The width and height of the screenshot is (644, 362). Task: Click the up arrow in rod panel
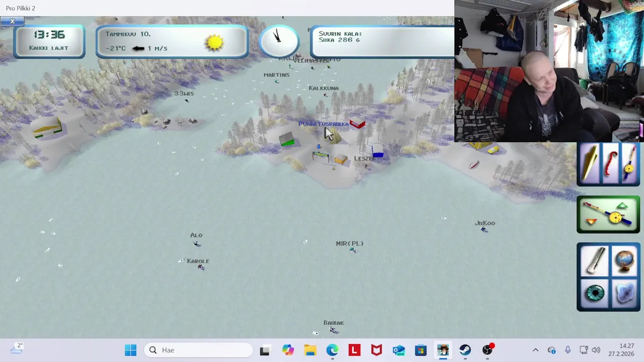pyautogui.click(x=622, y=206)
